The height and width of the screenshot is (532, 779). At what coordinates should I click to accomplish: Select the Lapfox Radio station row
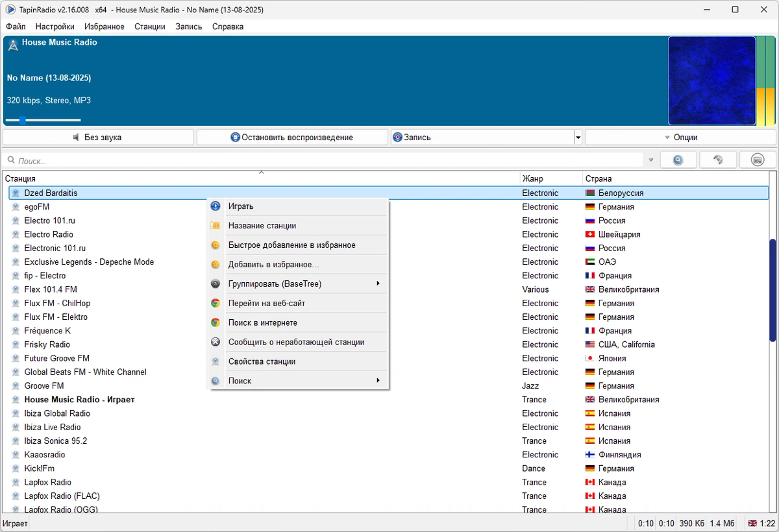pyautogui.click(x=388, y=483)
